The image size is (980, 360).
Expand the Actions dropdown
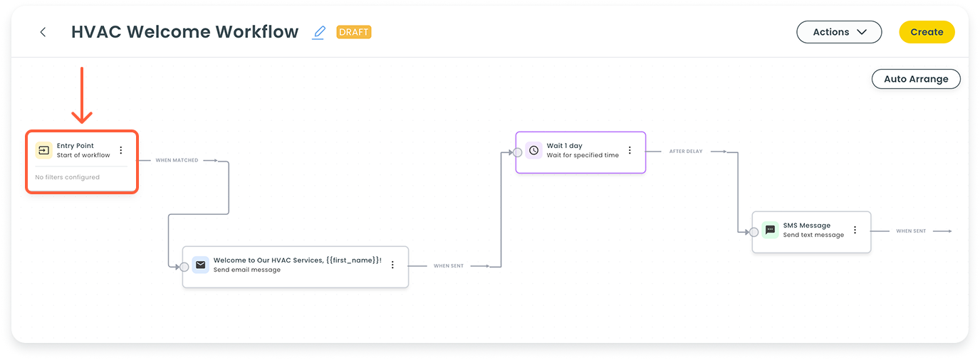pyautogui.click(x=839, y=32)
